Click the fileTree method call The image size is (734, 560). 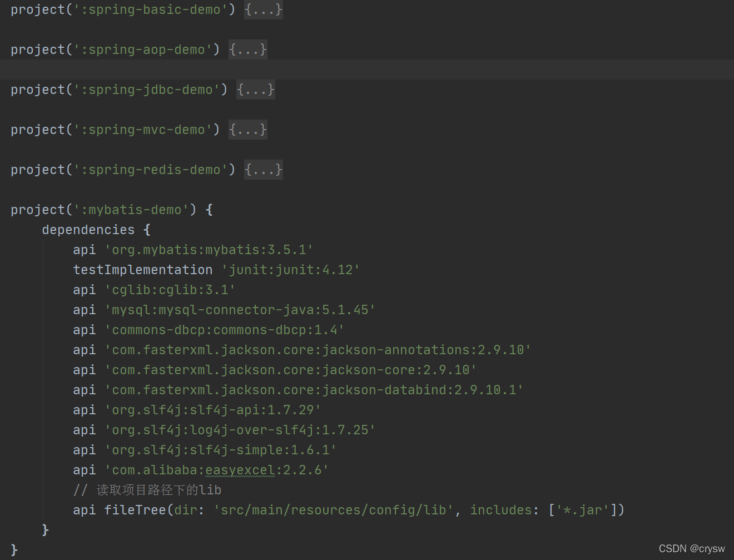(135, 510)
